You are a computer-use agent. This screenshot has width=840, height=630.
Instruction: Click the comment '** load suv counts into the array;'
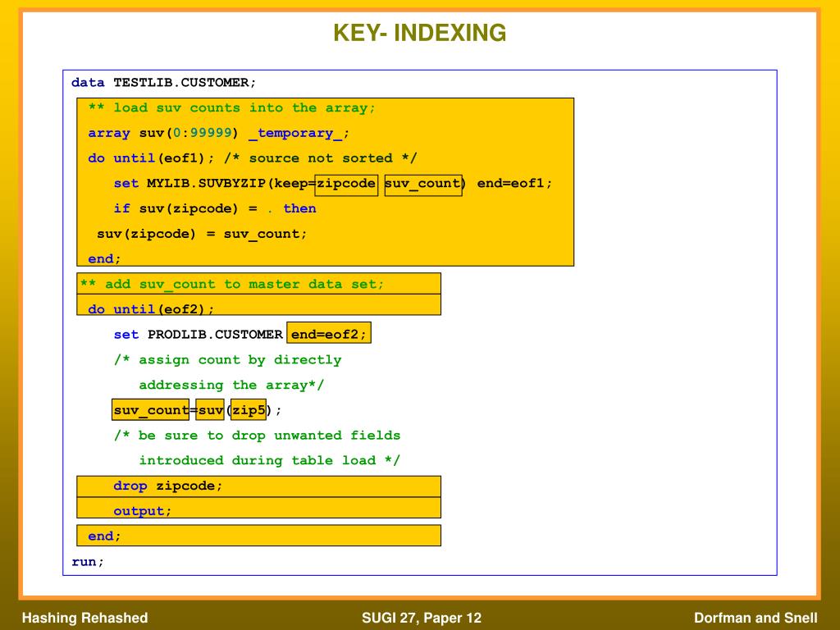click(231, 107)
